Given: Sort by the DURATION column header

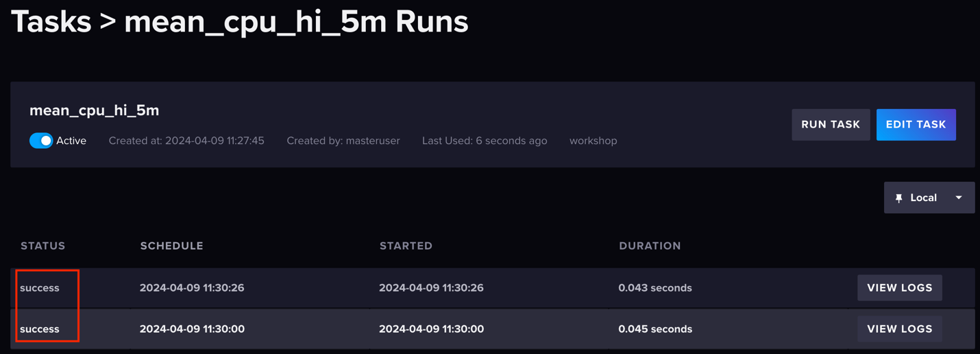Looking at the screenshot, I should pos(650,246).
